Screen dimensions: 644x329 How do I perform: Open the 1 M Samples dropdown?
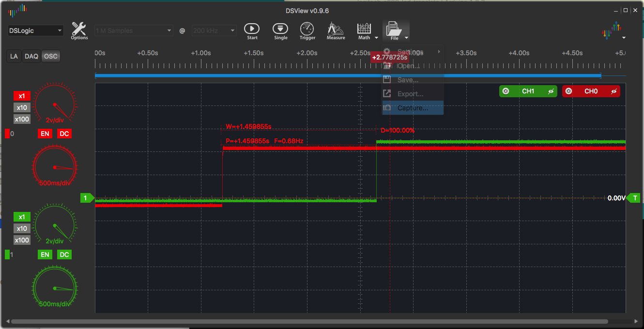click(134, 30)
